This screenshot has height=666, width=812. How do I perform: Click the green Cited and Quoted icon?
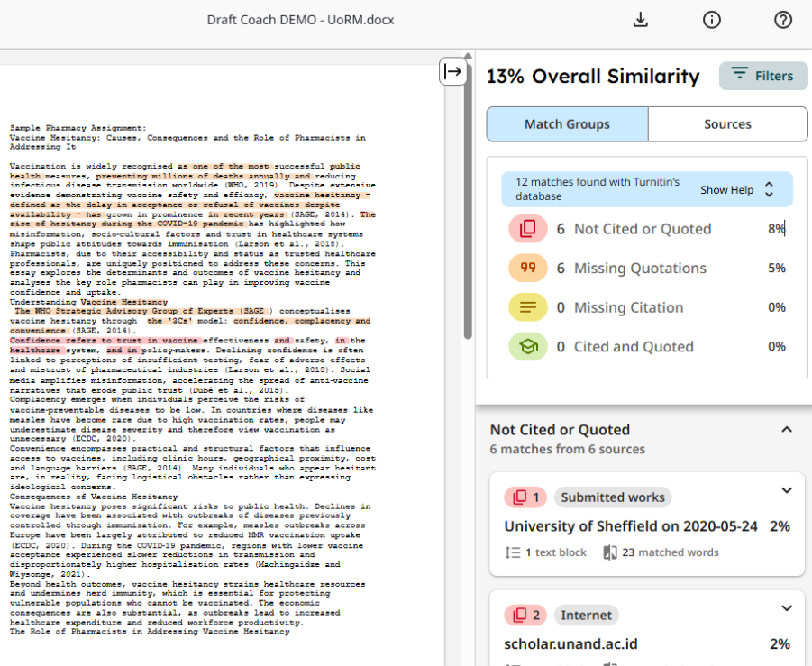click(x=528, y=347)
